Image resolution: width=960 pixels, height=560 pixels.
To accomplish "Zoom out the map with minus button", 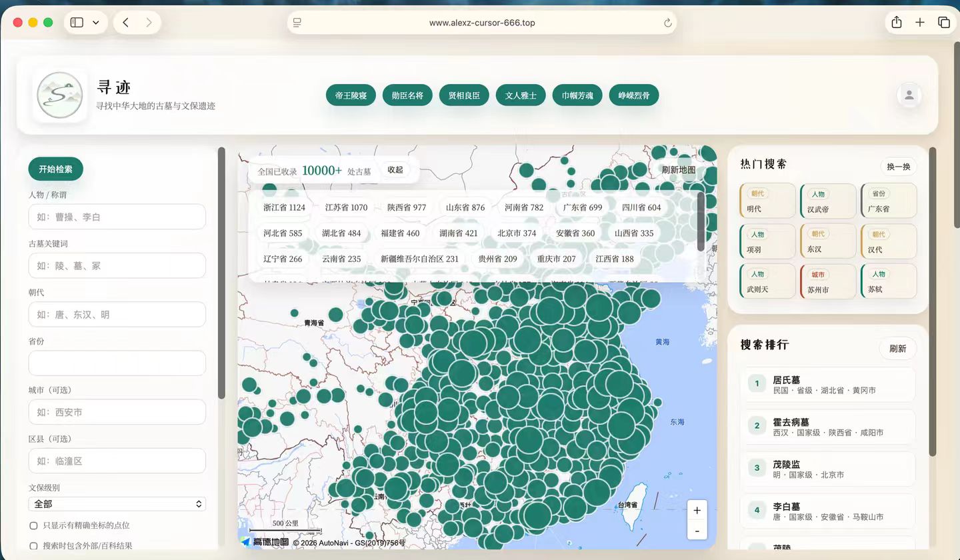I will pyautogui.click(x=697, y=531).
